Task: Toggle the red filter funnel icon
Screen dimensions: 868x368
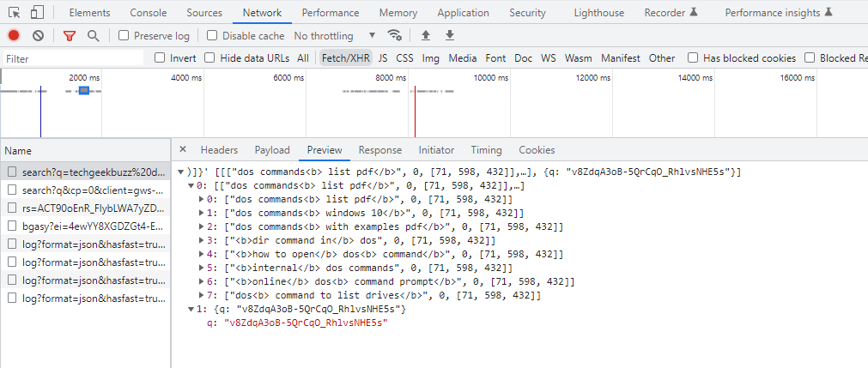Action: (x=70, y=35)
